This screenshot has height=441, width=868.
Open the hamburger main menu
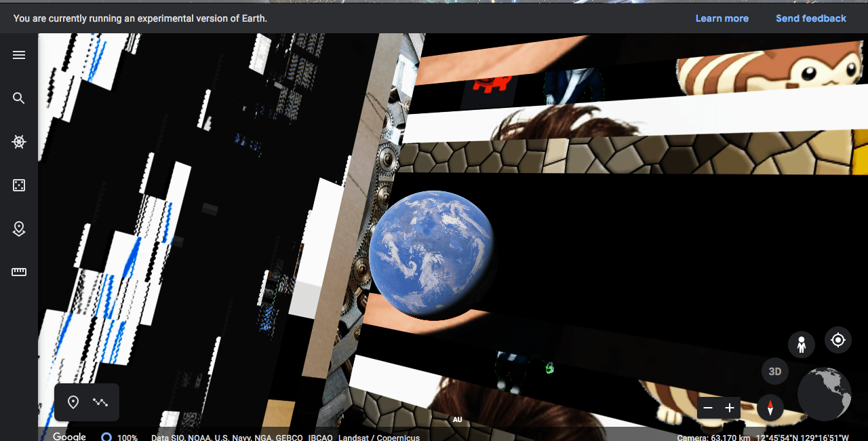pyautogui.click(x=19, y=55)
